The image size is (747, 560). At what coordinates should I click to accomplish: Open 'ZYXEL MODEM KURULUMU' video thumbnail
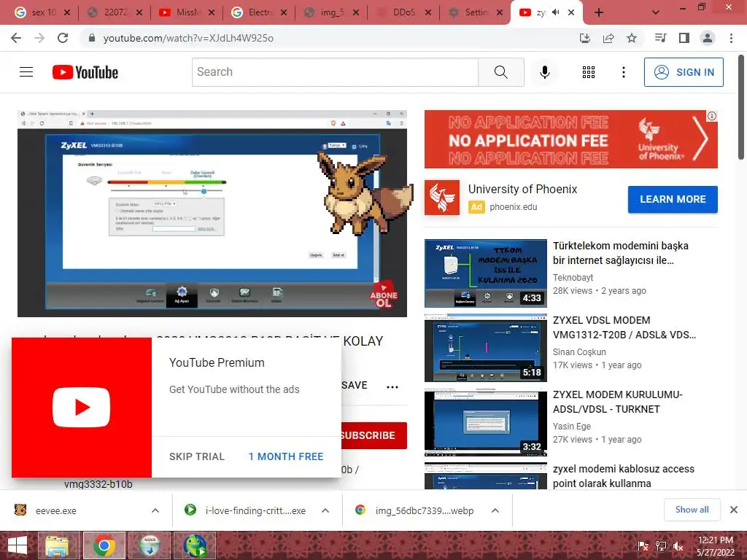(x=485, y=422)
